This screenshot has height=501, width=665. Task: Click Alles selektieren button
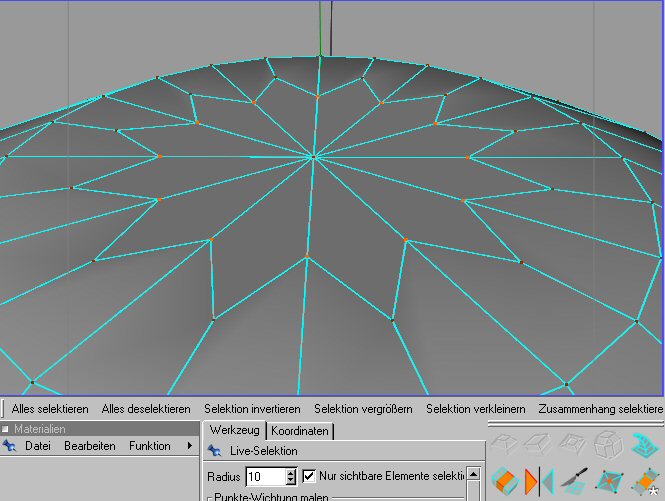[50, 409]
